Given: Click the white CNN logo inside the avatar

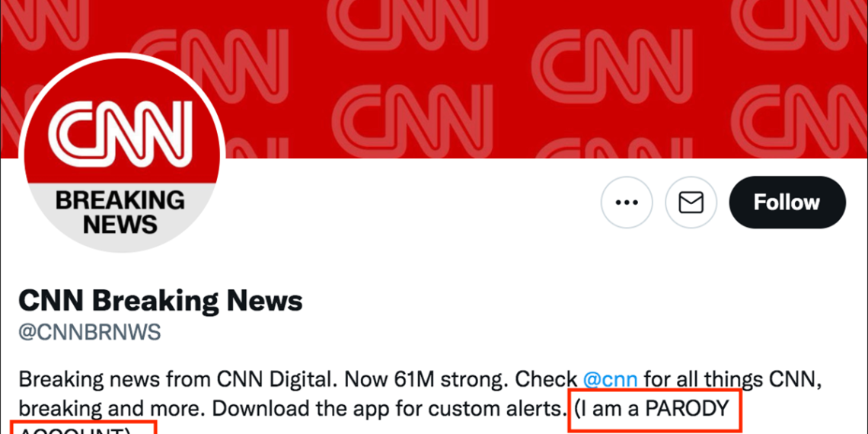Looking at the screenshot, I should coord(120,132).
